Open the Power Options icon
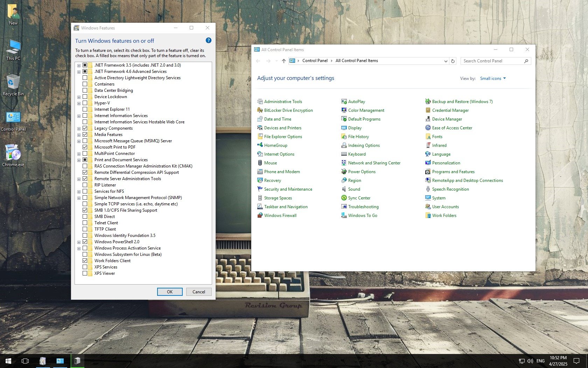588x368 pixels. tap(344, 172)
